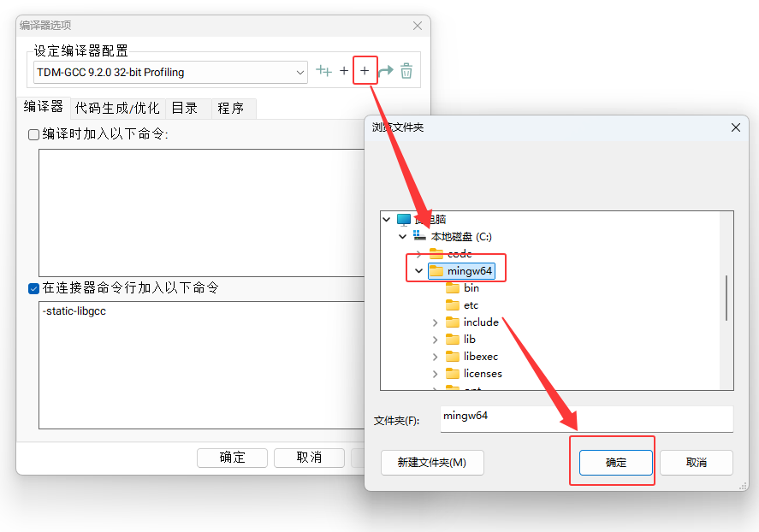The height and width of the screenshot is (532, 759).
Task: Click the licenses folder icon
Action: (x=453, y=374)
